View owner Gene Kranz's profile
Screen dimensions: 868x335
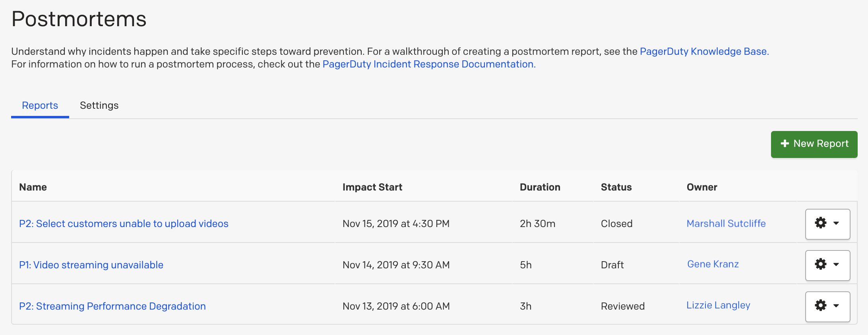click(713, 264)
